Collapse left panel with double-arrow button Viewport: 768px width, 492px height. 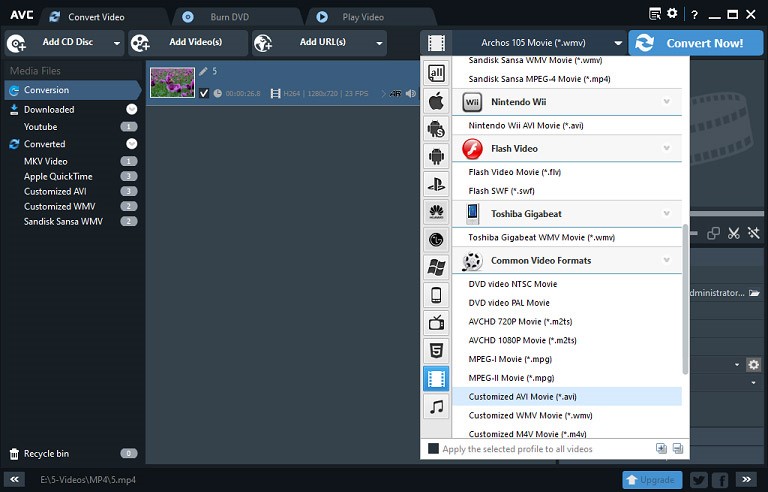(14, 479)
